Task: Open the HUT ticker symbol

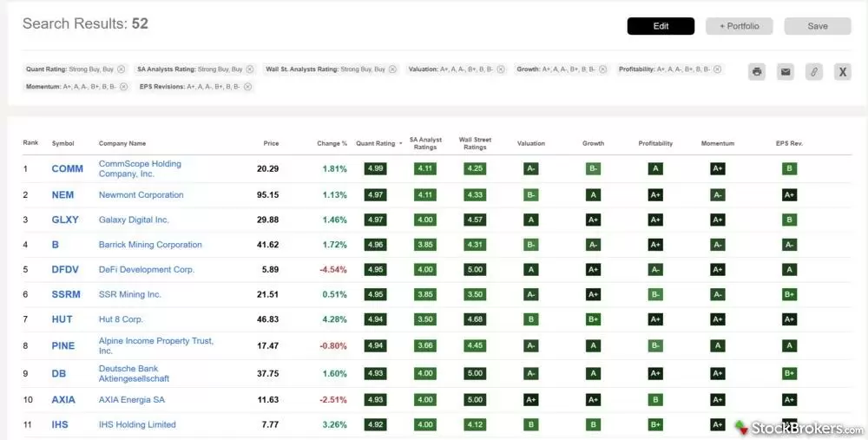Action: [62, 319]
